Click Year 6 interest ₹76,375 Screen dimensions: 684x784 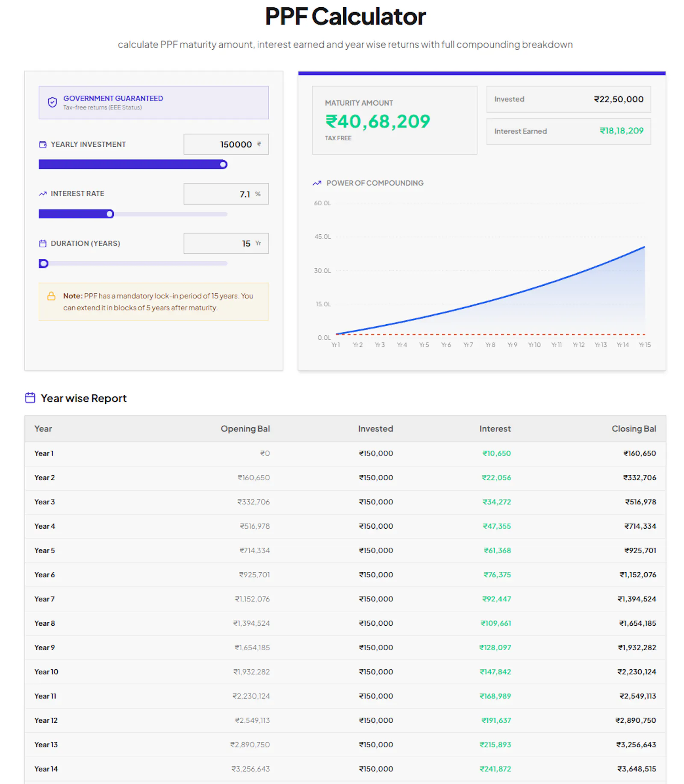(x=497, y=575)
